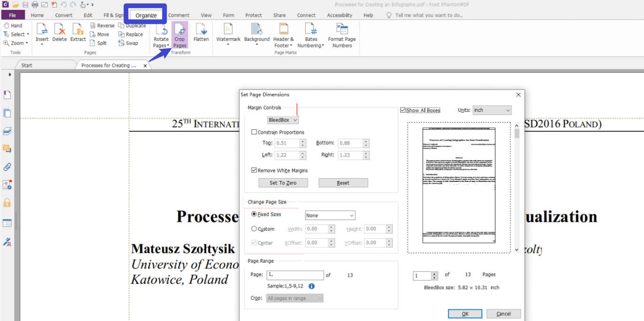
Task: Click the Set To Zero button
Action: 283,183
